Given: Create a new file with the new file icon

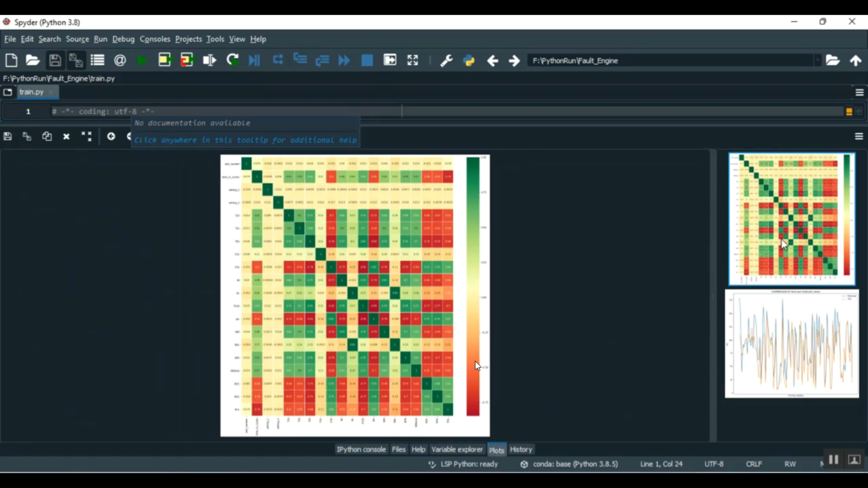Looking at the screenshot, I should click(x=11, y=60).
